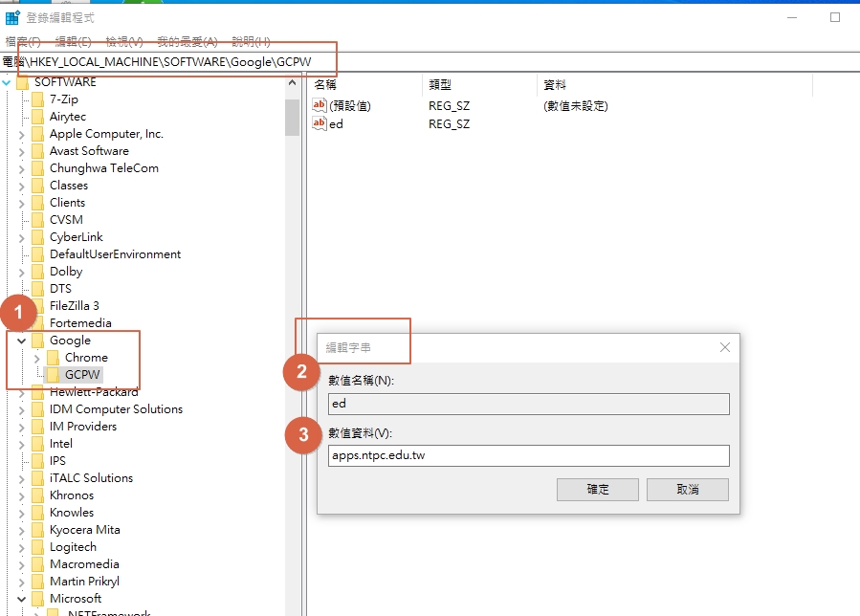Image resolution: width=860 pixels, height=616 pixels.
Task: Open the 編輯(E) menu
Action: pos(74,42)
